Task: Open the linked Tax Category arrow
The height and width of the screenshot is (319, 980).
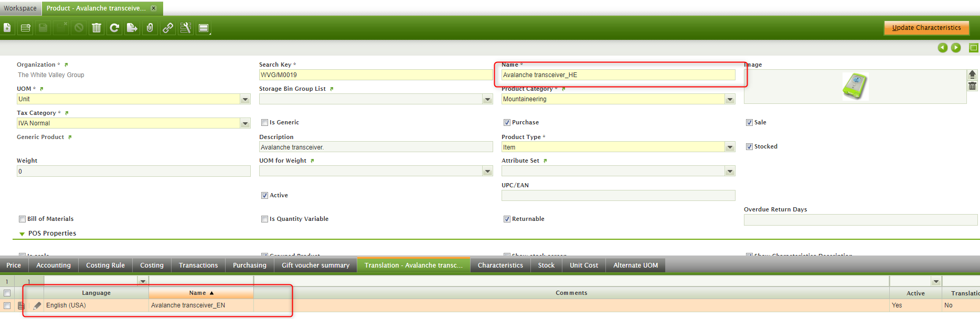Action: 67,113
